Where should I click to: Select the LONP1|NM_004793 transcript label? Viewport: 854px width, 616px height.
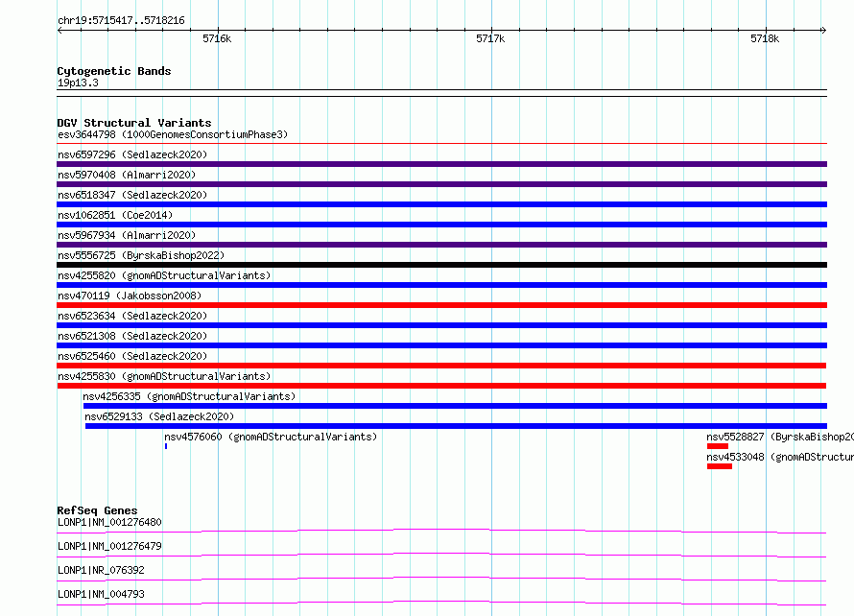click(101, 594)
